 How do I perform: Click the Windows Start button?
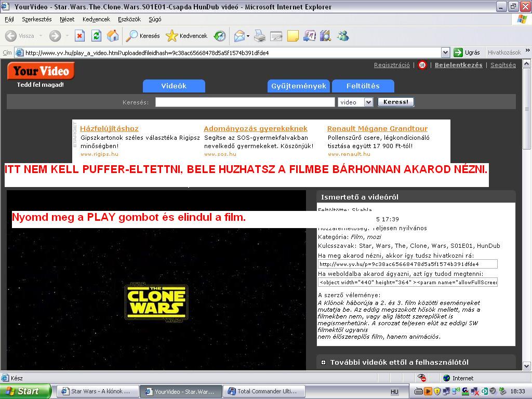coord(26,392)
